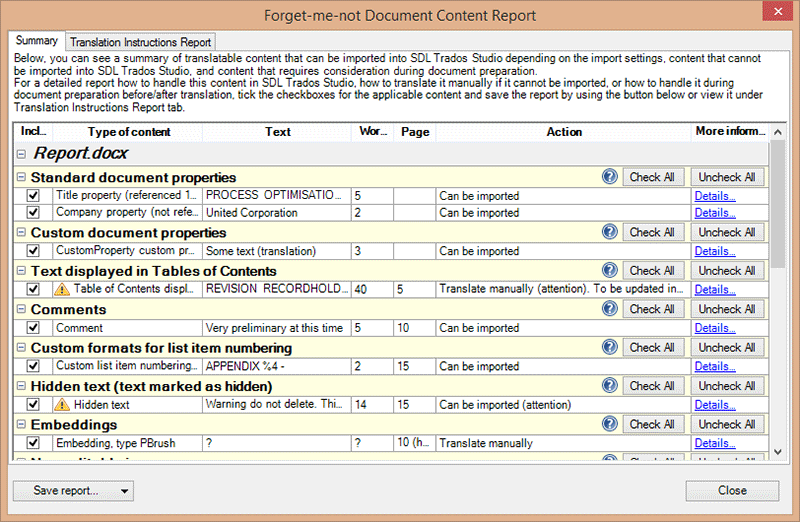Click Uncheck All for Embeddings
Viewport: 800px width, 522px height.
727,424
